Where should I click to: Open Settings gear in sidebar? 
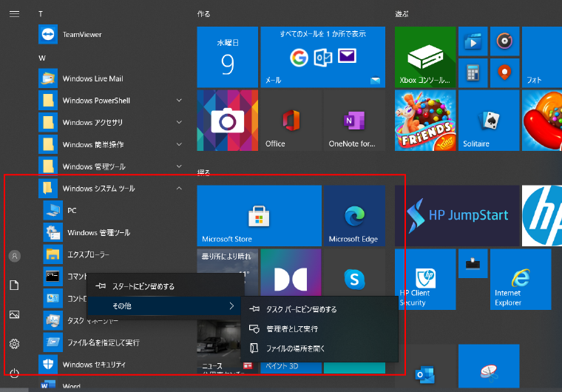[x=14, y=344]
